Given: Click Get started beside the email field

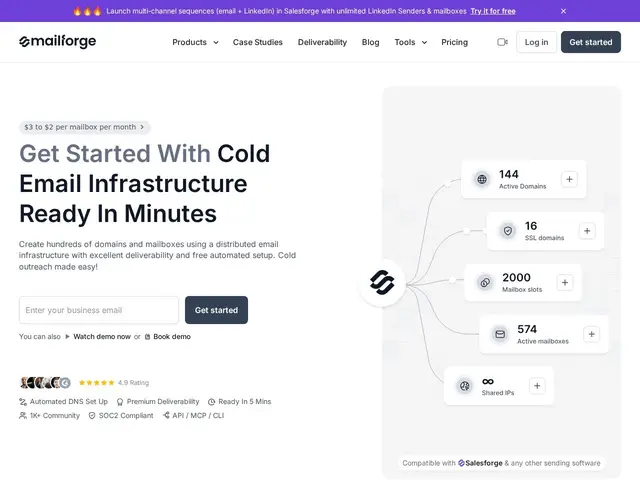Looking at the screenshot, I should 216,310.
